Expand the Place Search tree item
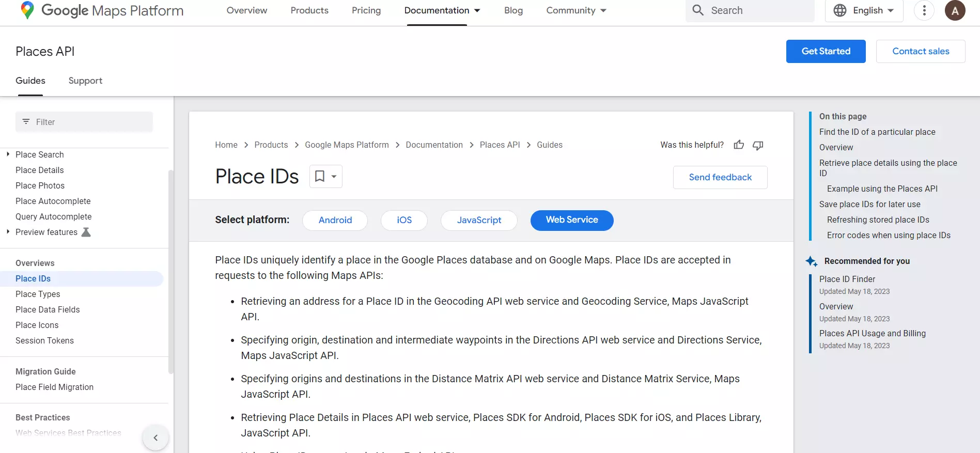 8,154
